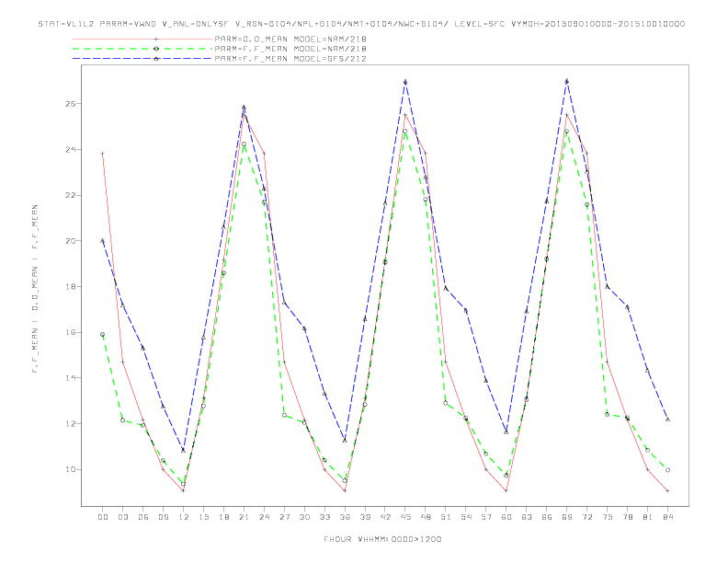Image resolution: width=728 pixels, height=563 pixels.
Task: Click x-axis forecast hour label 09
Action: pos(163,517)
